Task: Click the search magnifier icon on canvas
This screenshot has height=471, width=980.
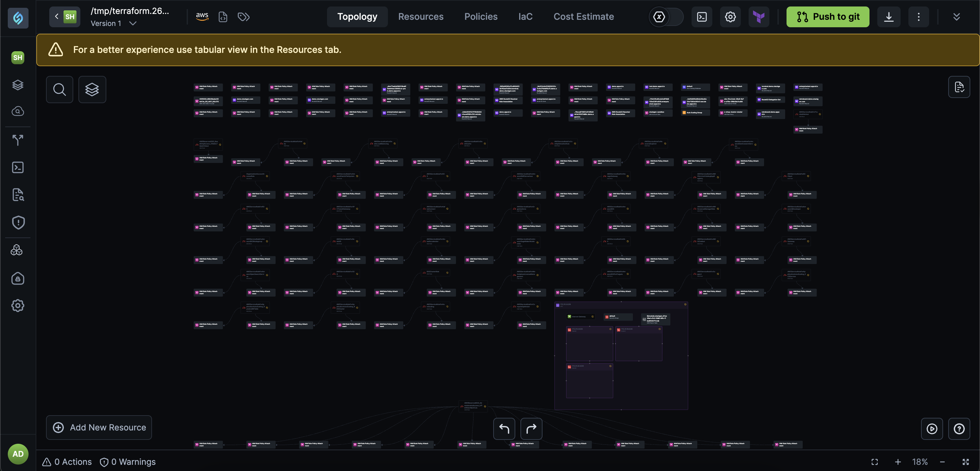Action: 59,90
